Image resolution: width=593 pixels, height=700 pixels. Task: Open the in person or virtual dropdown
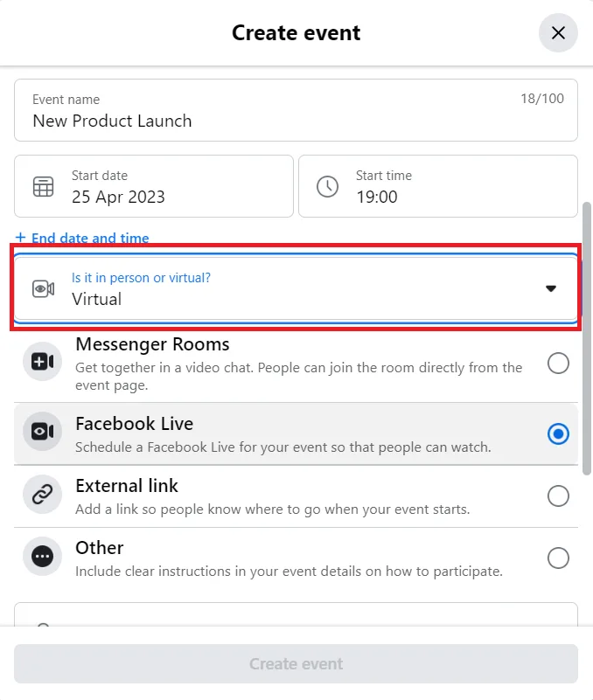tap(296, 288)
